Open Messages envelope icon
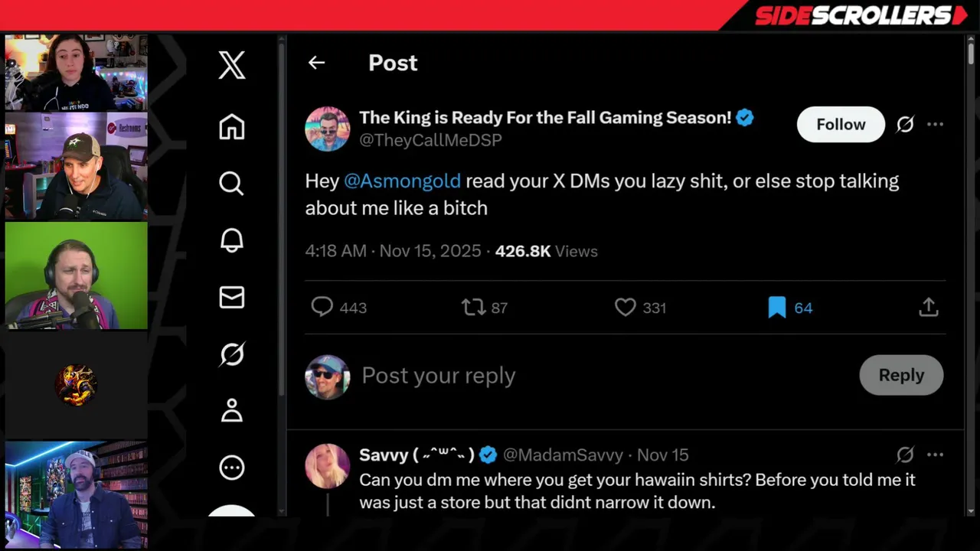980x551 pixels. (x=231, y=297)
